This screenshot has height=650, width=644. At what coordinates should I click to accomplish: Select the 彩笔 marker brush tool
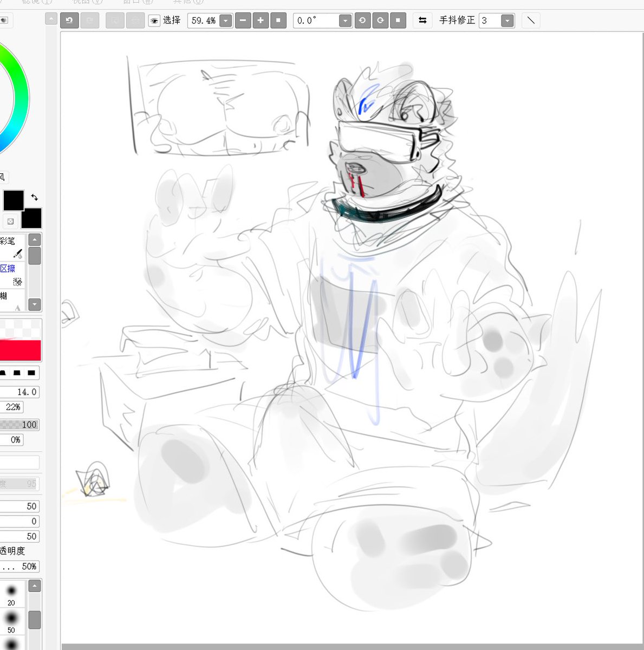pos(12,246)
